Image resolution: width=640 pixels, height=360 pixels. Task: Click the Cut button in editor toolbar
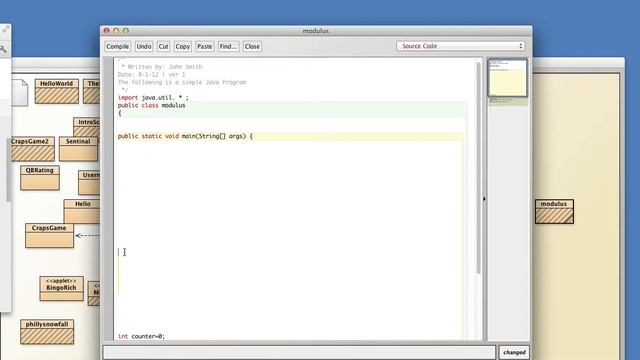[163, 47]
